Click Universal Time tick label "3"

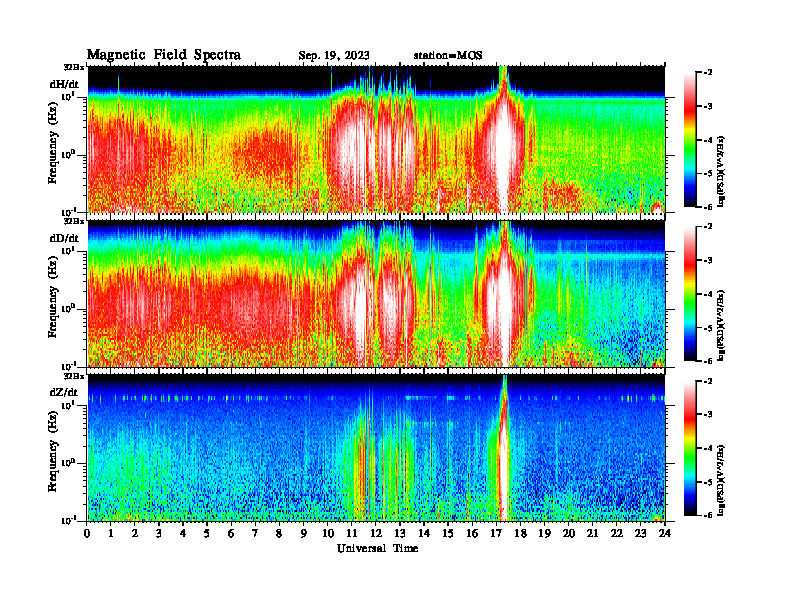[x=160, y=534]
